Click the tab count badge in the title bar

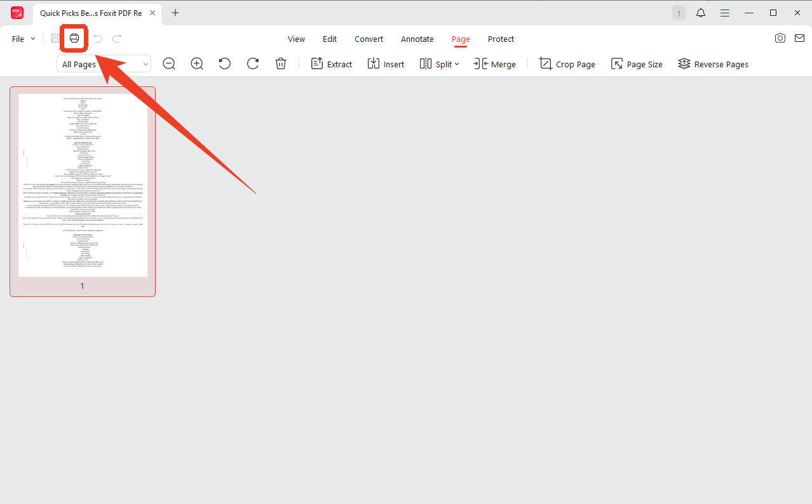click(x=679, y=13)
